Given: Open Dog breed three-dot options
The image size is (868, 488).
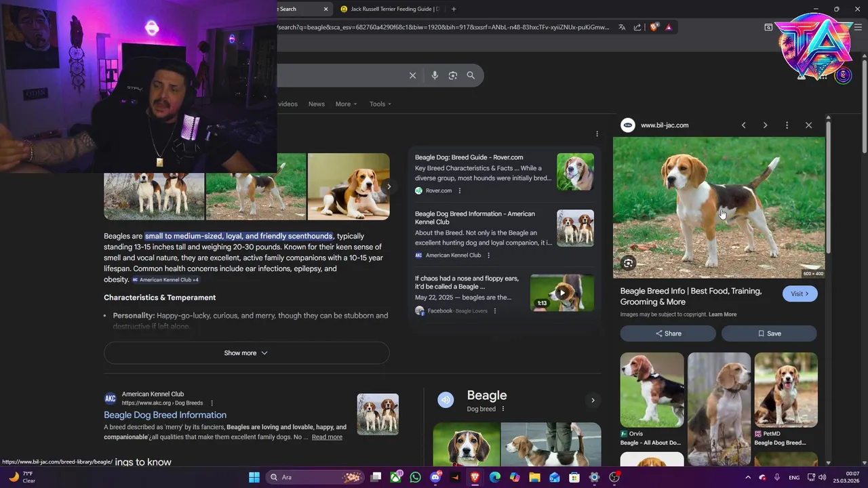Looking at the screenshot, I should [502, 409].
